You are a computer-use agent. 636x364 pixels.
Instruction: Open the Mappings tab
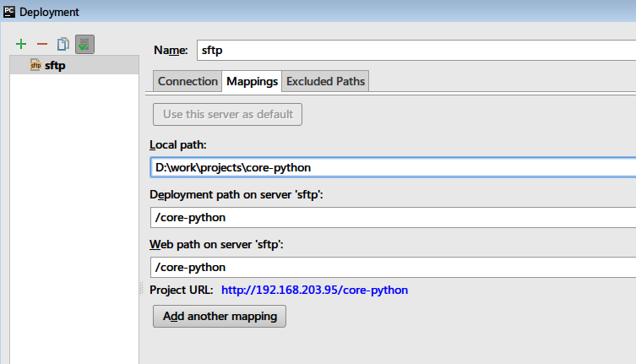pyautogui.click(x=252, y=81)
